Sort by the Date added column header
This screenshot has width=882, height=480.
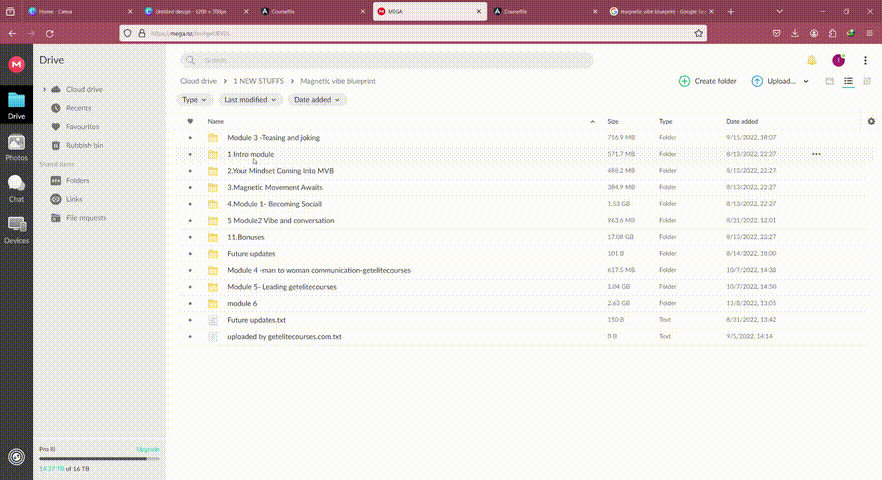point(742,122)
